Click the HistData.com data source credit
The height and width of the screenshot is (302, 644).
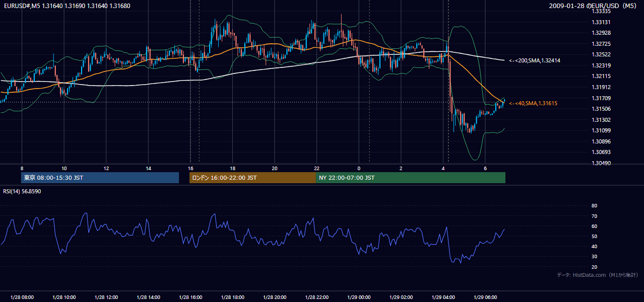pos(598,275)
